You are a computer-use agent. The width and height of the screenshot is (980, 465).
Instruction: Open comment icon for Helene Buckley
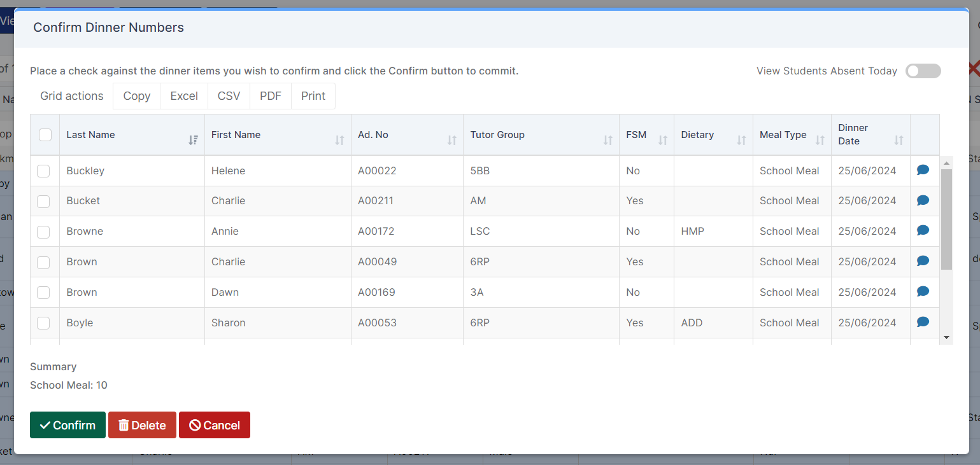point(923,170)
